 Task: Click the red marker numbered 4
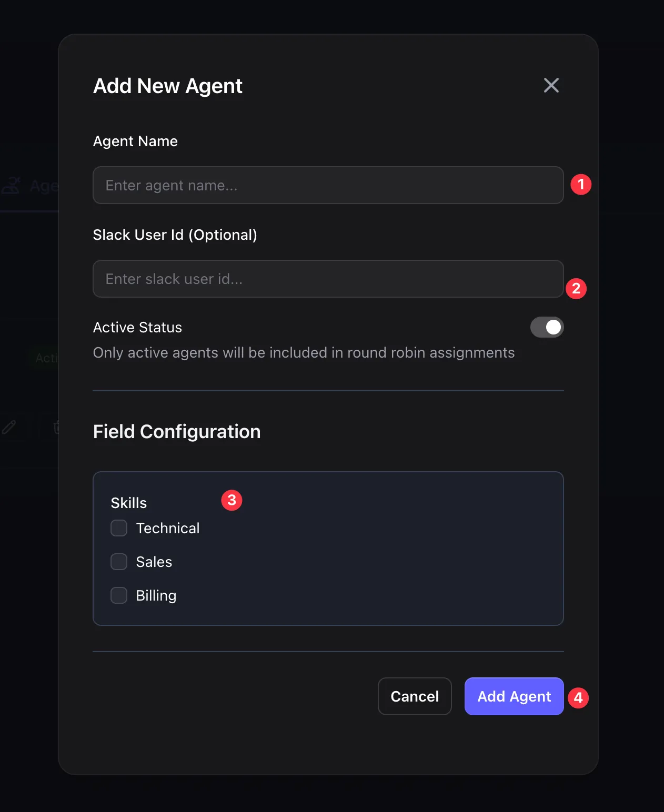point(578,697)
